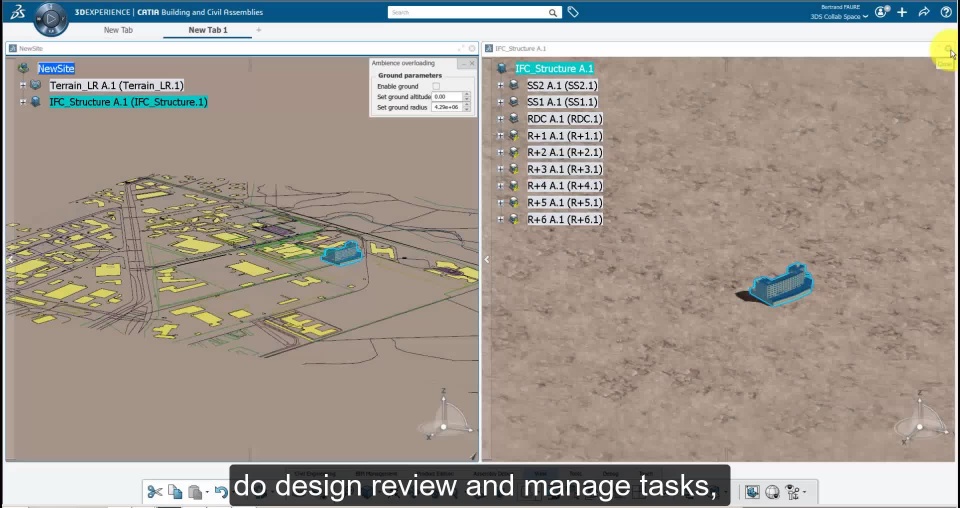Collapse NewSite panel with left-edge arrow
Viewport: 960px width, 508px height.
click(x=10, y=260)
